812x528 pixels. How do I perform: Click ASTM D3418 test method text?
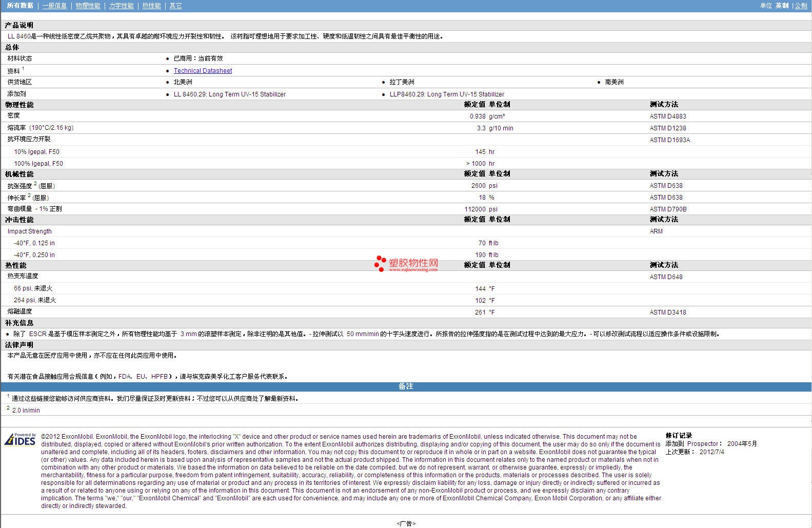(x=668, y=312)
